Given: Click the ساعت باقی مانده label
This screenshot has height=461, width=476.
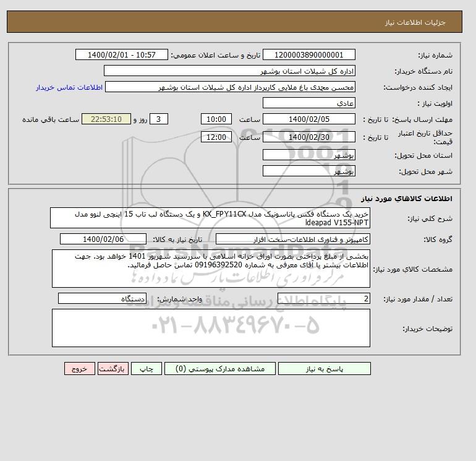Looking at the screenshot, I should click(51, 119).
